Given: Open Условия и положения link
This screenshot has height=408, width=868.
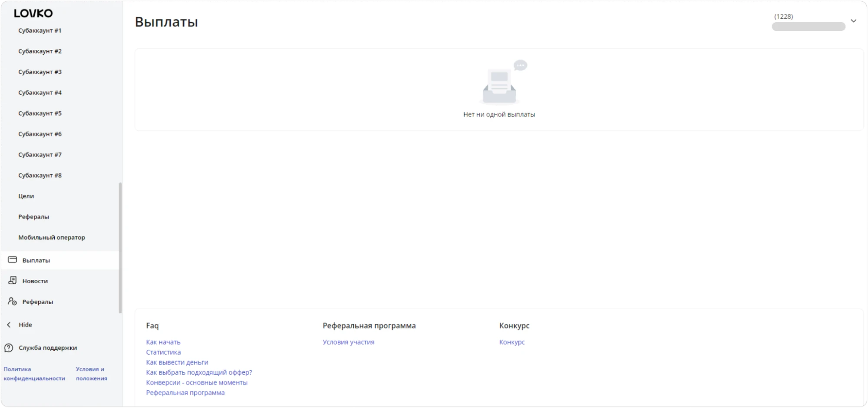Looking at the screenshot, I should pos(91,374).
